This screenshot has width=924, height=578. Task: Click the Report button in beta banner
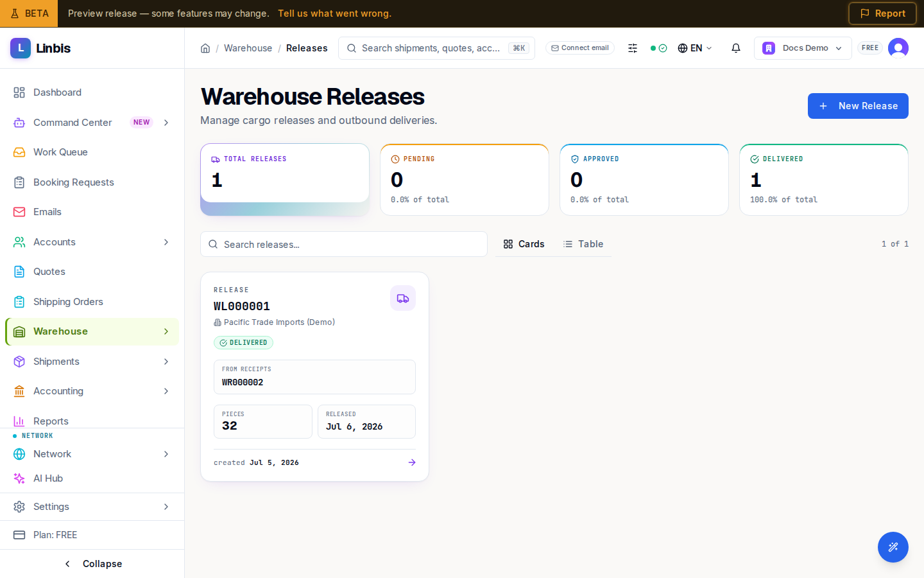click(882, 13)
